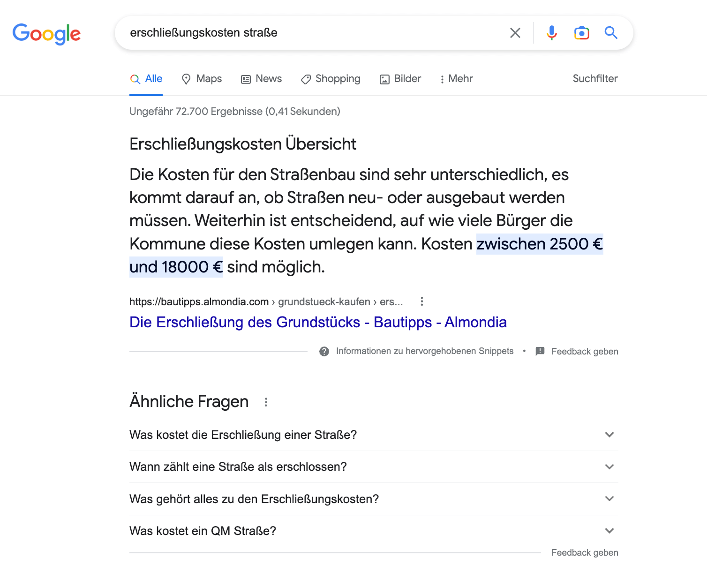Open Suchfilter search tools
Screen dimensions: 707x588
595,79
